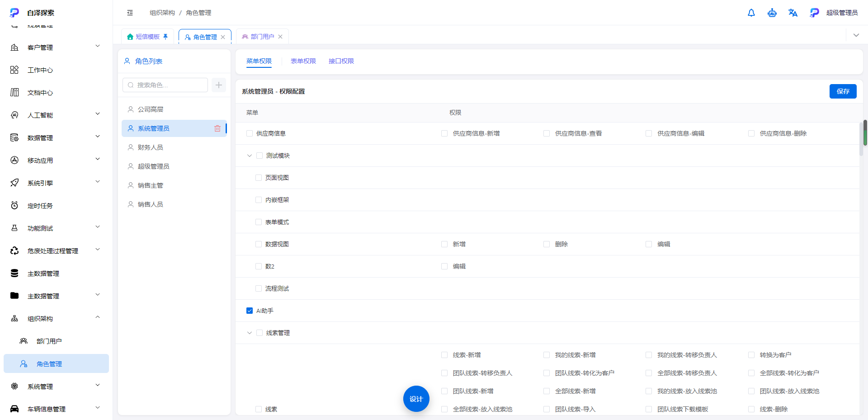
Task: Click the plus icon to add role
Action: coord(219,85)
